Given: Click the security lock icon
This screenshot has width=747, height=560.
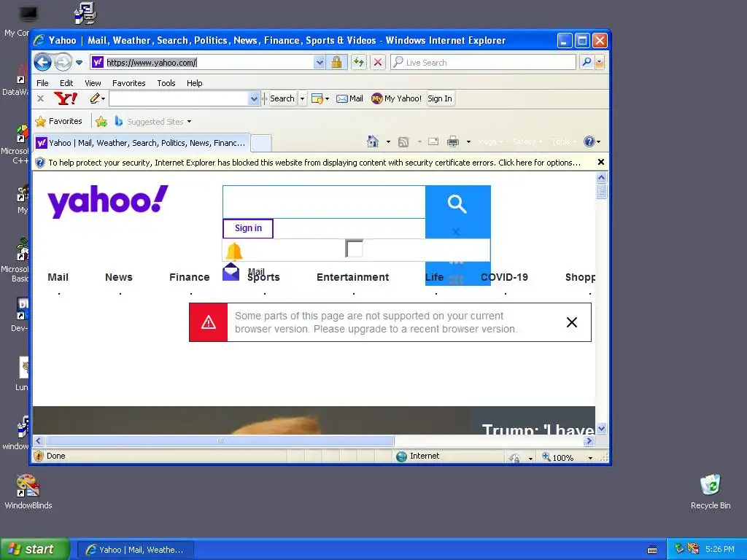Looking at the screenshot, I should [336, 63].
